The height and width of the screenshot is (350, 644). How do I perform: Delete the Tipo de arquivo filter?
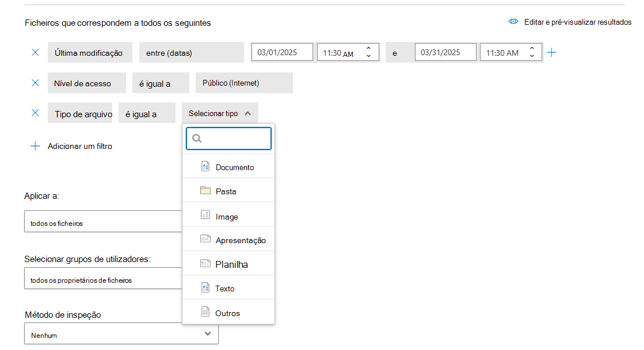(x=35, y=113)
